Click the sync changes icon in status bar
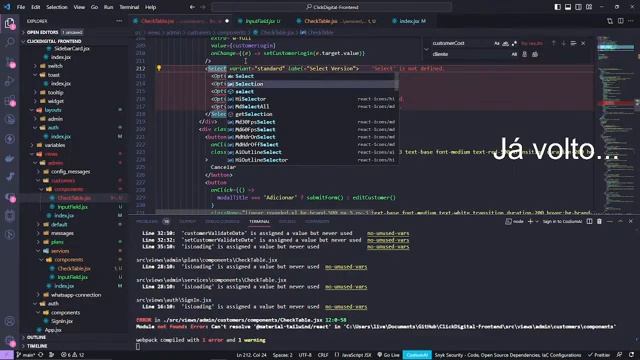The width and height of the screenshot is (640, 360). (x=40, y=355)
